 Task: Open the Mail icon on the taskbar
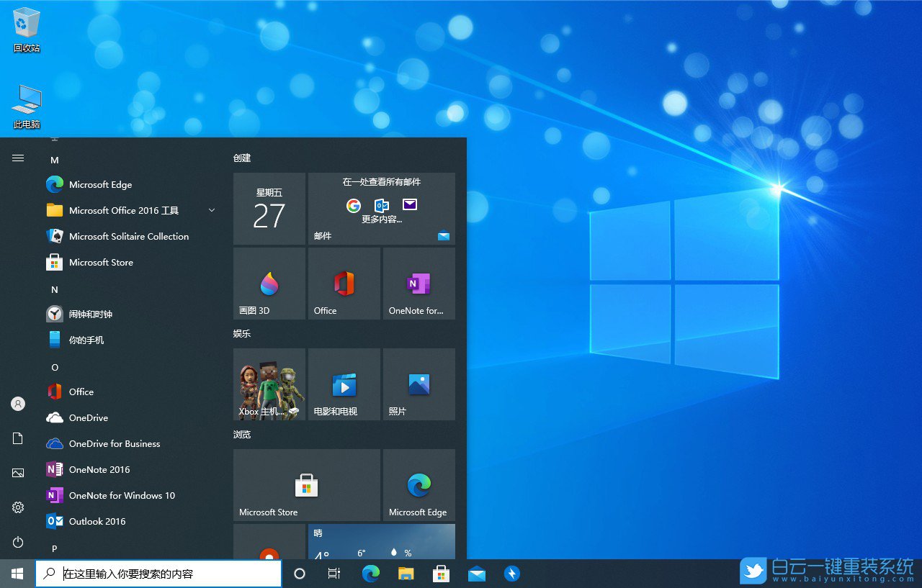(477, 574)
